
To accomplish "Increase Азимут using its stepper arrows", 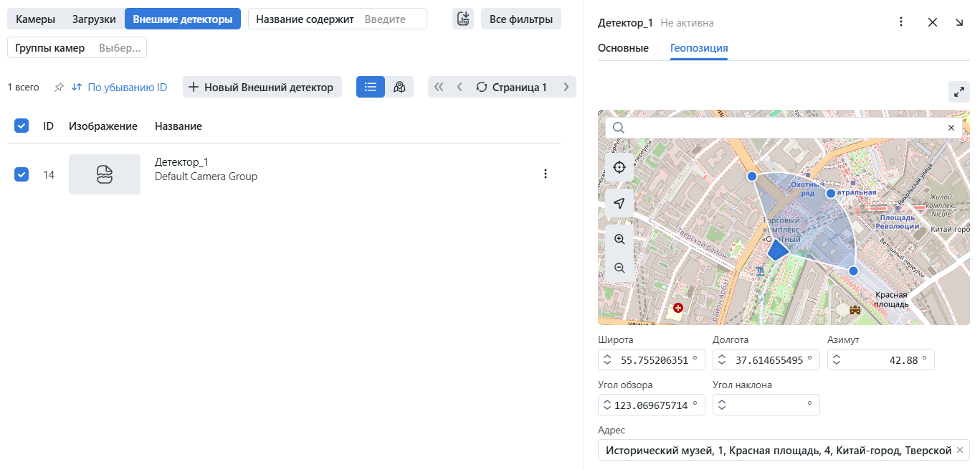I will (836, 359).
